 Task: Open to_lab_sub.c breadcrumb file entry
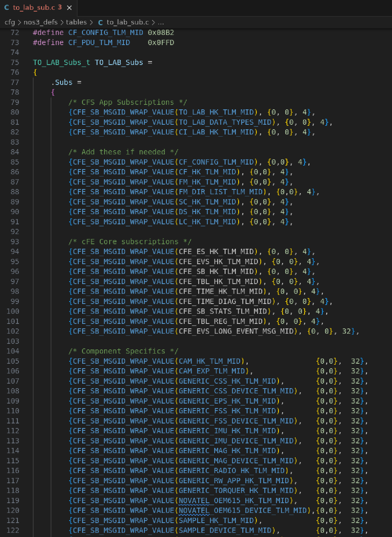(x=128, y=22)
